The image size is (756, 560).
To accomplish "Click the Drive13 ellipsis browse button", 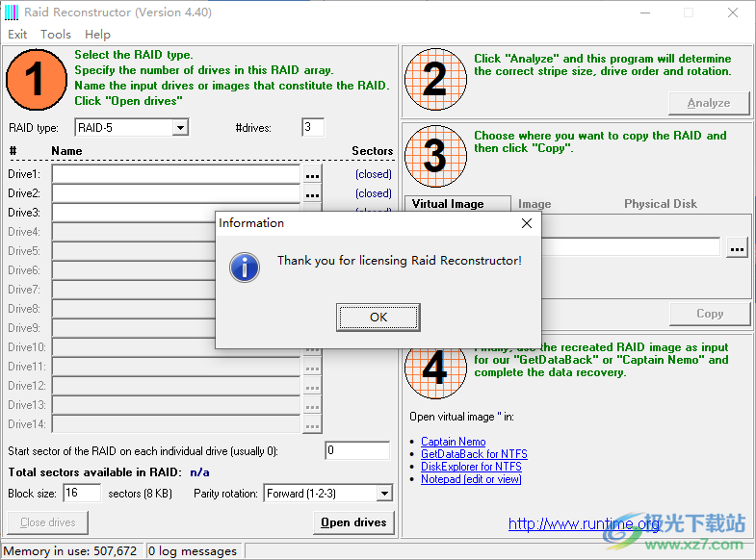I will click(312, 406).
